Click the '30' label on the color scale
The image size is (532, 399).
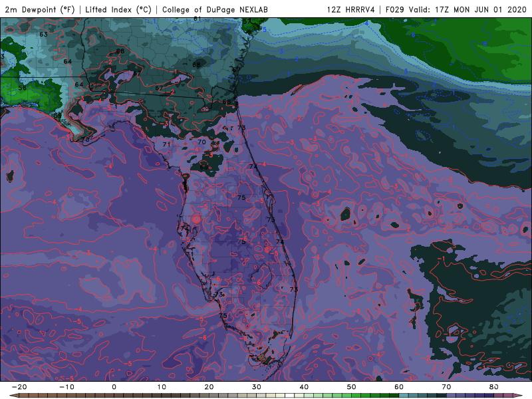tap(257, 387)
